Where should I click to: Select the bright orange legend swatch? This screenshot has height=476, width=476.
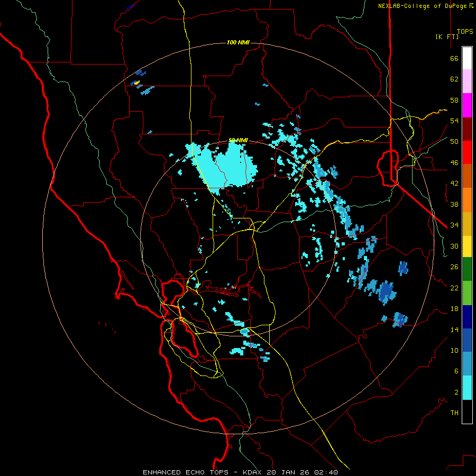467,200
